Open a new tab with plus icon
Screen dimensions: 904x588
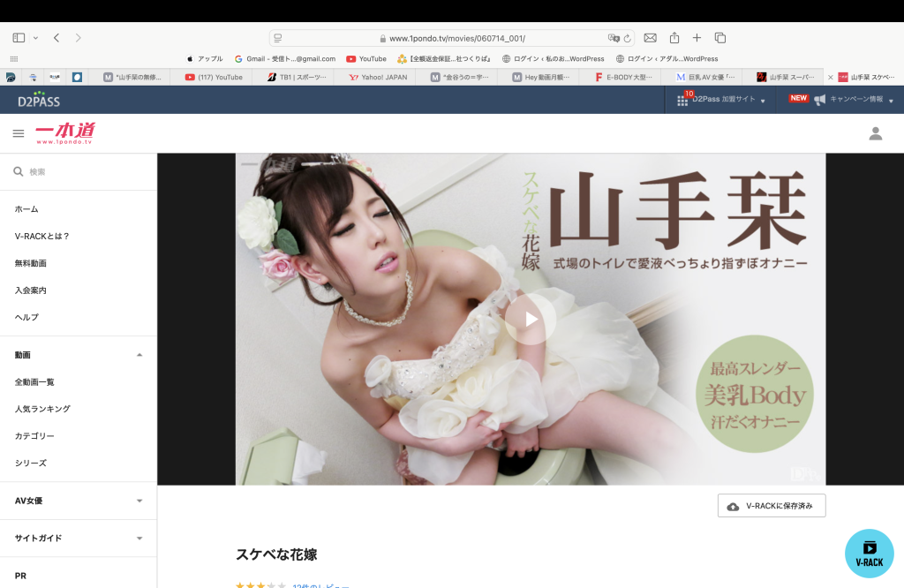click(697, 38)
